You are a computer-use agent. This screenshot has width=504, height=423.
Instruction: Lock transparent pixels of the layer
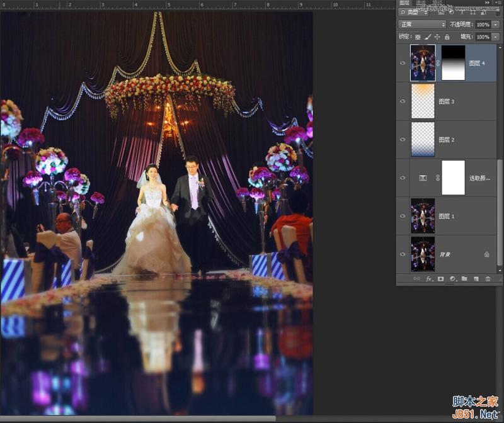point(418,37)
